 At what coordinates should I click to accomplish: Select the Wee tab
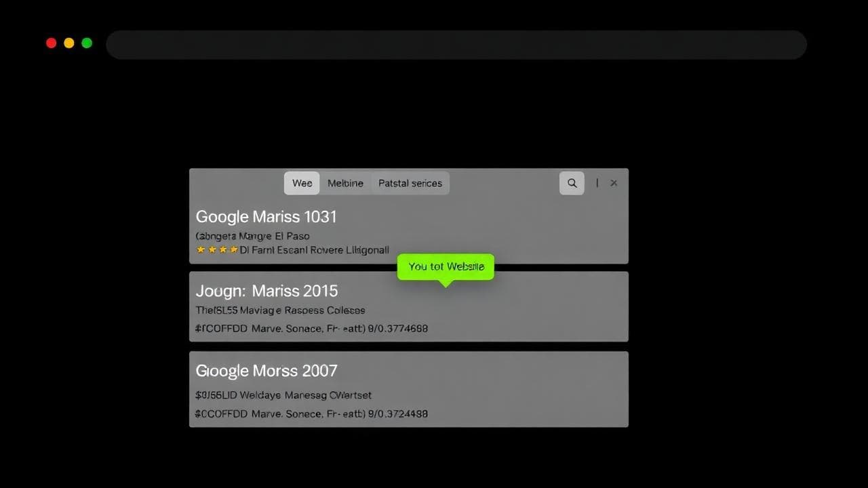(x=302, y=183)
